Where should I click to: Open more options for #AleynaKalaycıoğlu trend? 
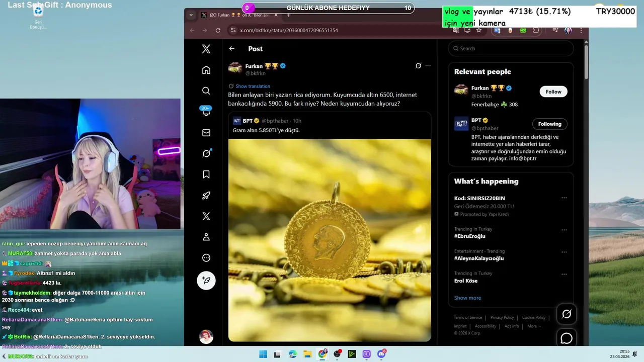pyautogui.click(x=564, y=252)
